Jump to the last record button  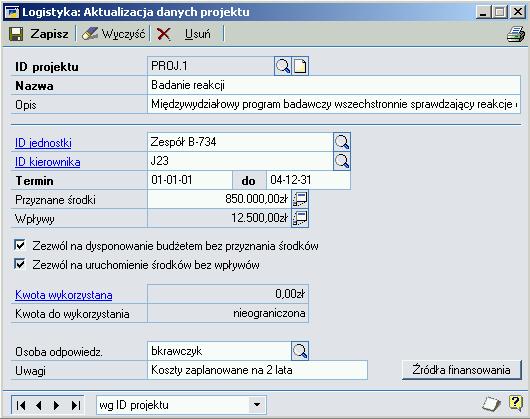[76, 405]
